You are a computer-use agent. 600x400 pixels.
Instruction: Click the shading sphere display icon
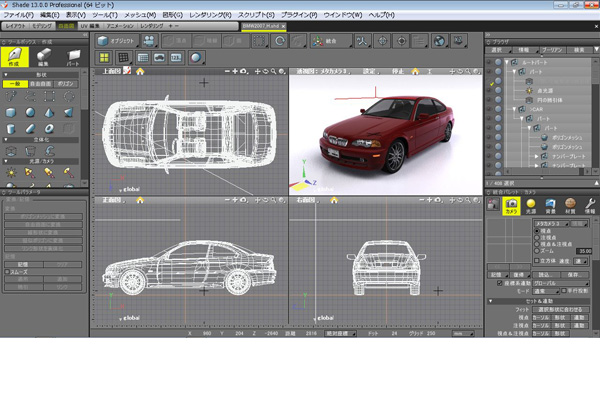click(x=196, y=58)
